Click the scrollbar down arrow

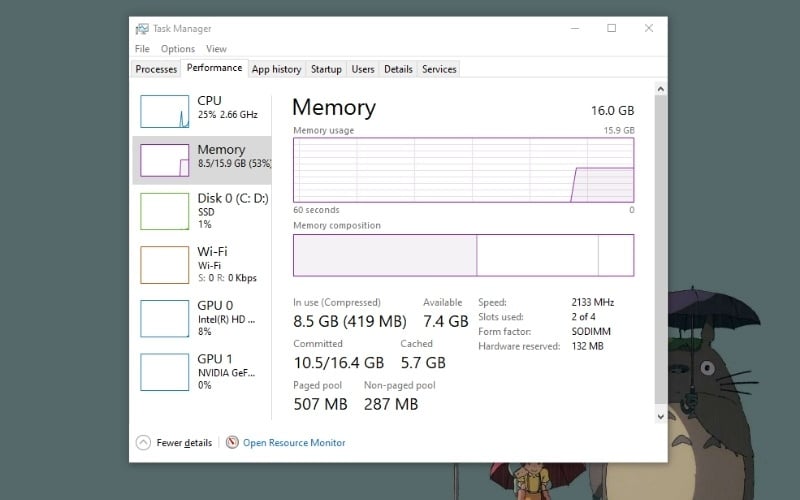click(661, 416)
